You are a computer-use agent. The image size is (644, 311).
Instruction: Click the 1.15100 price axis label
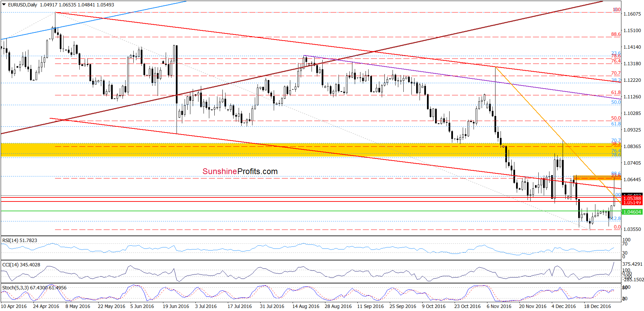tap(632, 30)
